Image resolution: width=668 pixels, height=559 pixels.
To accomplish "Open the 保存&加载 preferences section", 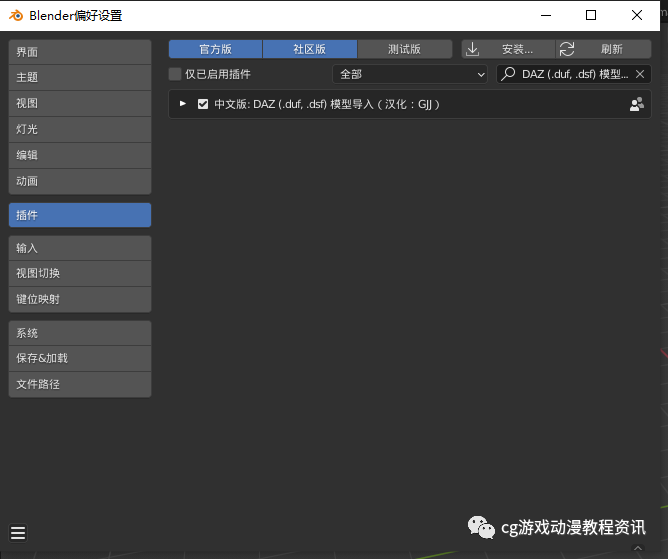I will click(x=80, y=358).
